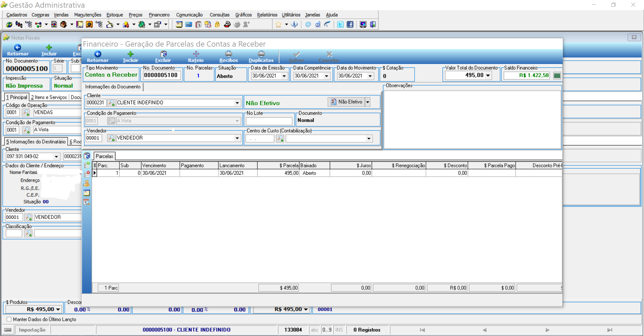
Task: Open the Financeiro menu
Action: (159, 15)
